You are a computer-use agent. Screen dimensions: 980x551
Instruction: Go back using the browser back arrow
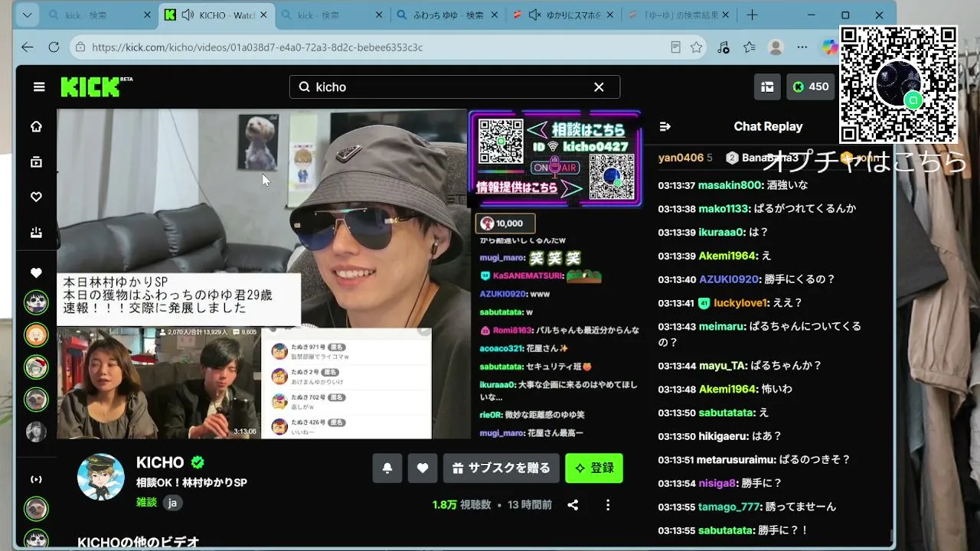tap(28, 47)
